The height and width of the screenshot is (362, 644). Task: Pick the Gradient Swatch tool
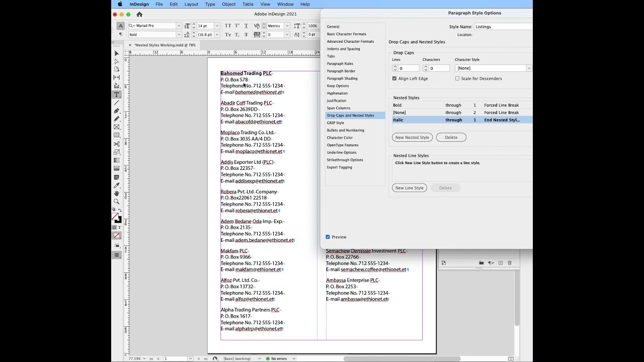[117, 160]
